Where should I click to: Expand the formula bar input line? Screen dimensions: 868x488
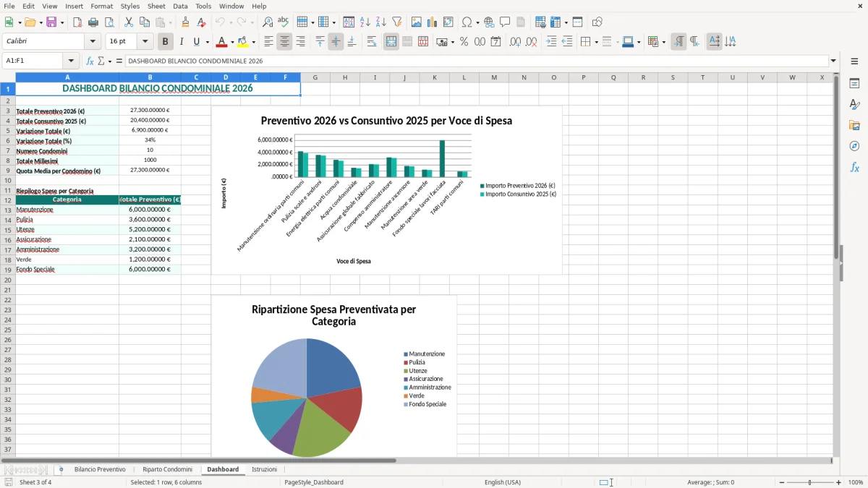point(833,61)
